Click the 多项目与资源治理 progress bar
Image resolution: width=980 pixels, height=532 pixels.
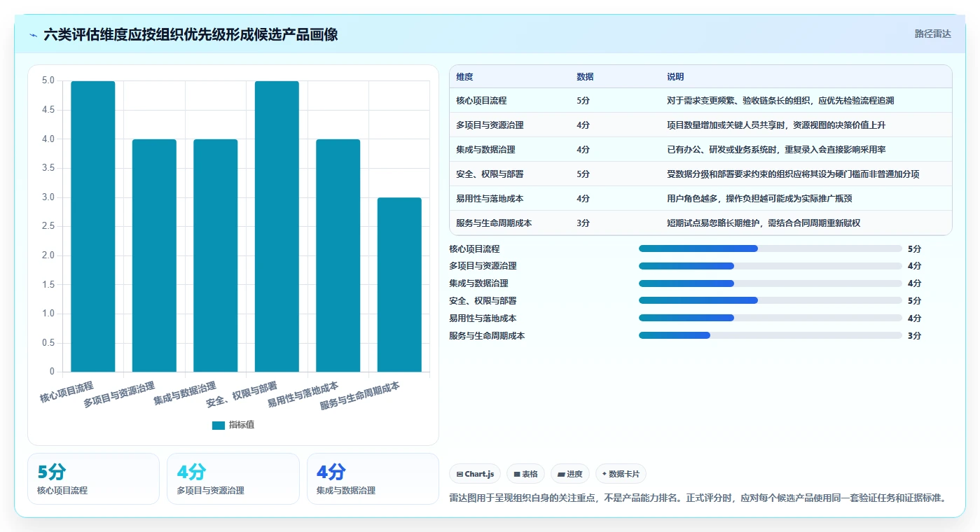[771, 266]
